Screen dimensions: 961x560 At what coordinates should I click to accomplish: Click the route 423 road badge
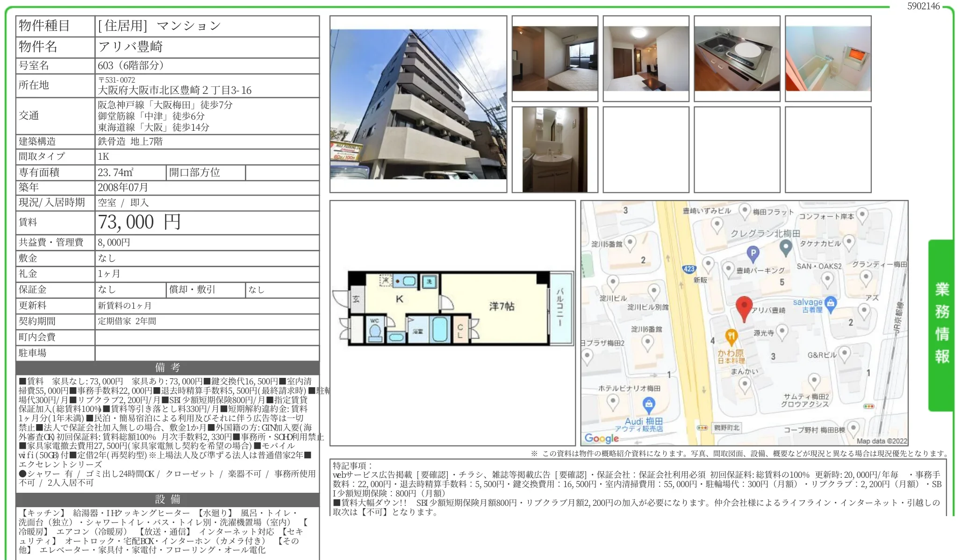click(689, 269)
